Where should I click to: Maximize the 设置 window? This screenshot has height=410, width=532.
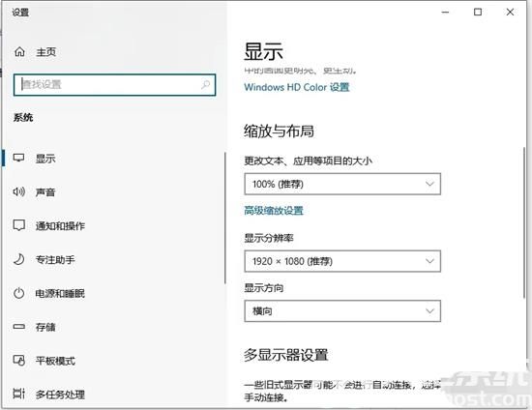click(478, 13)
